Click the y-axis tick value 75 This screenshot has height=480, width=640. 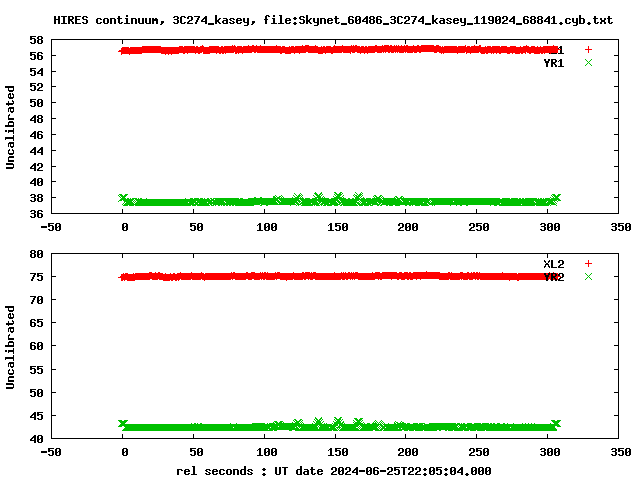[x=36, y=277]
